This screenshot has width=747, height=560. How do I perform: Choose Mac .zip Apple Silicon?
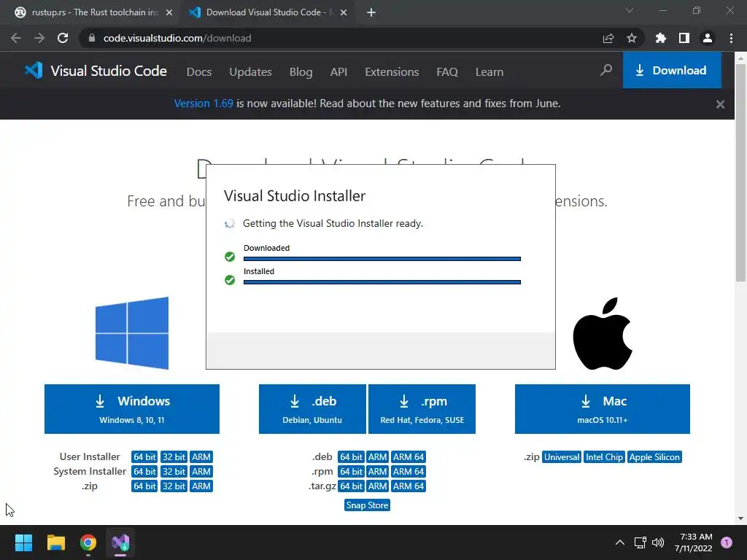pos(654,457)
